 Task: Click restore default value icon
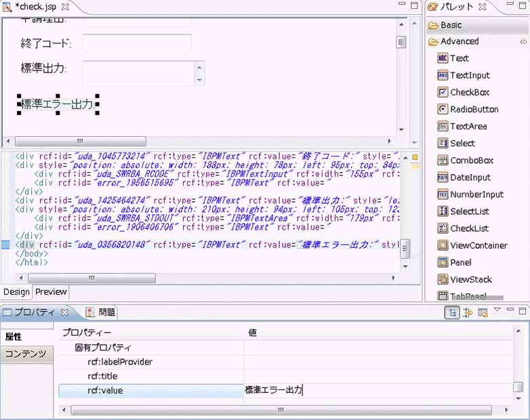tap(483, 312)
